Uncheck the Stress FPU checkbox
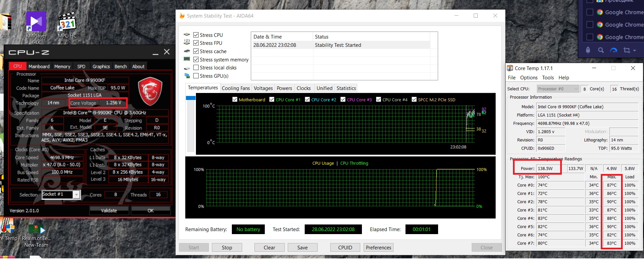The image size is (644, 259). tap(196, 43)
